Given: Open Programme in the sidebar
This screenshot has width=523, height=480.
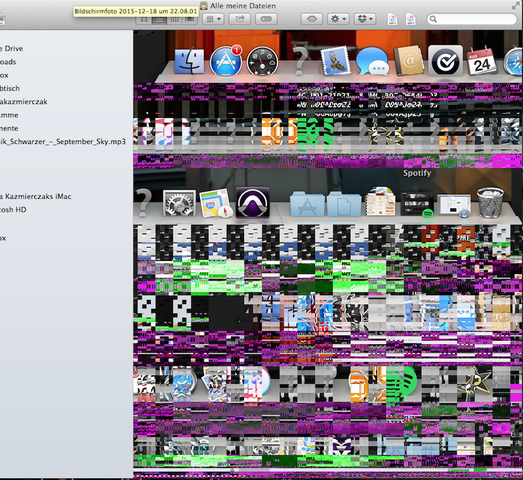Looking at the screenshot, I should tap(9, 115).
